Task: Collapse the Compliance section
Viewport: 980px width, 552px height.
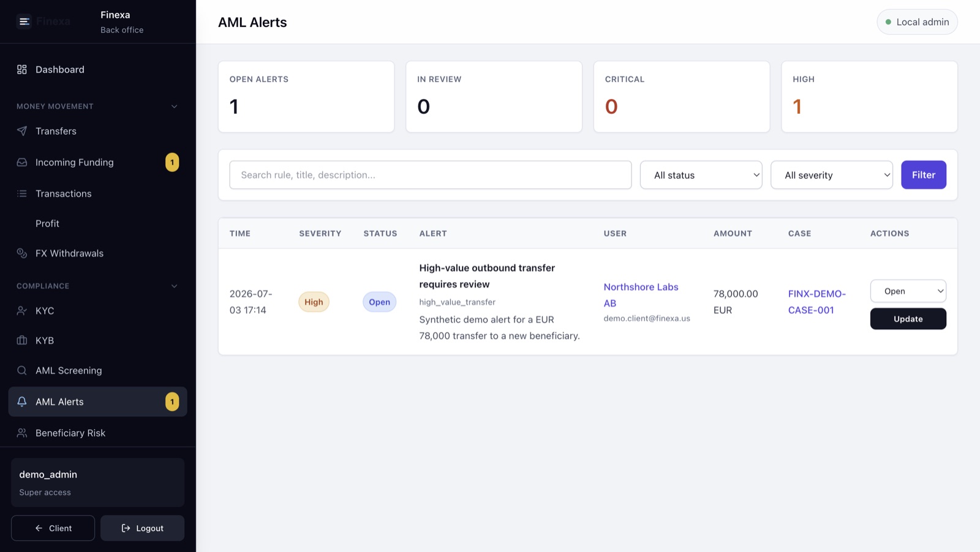Action: [x=174, y=286]
